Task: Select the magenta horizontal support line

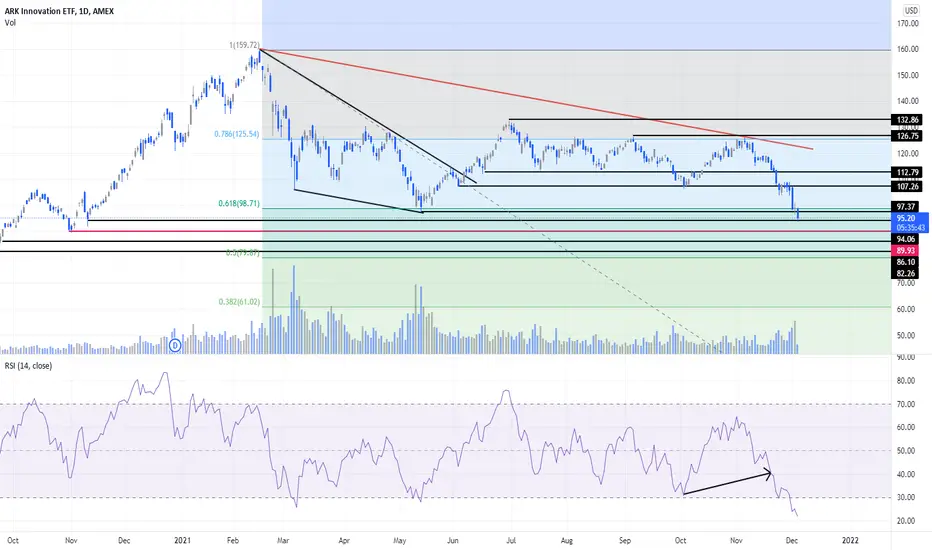Action: click(480, 231)
